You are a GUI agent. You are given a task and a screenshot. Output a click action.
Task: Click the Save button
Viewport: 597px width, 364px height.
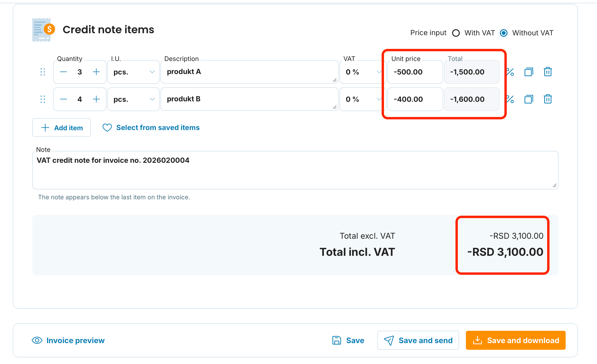pos(348,340)
